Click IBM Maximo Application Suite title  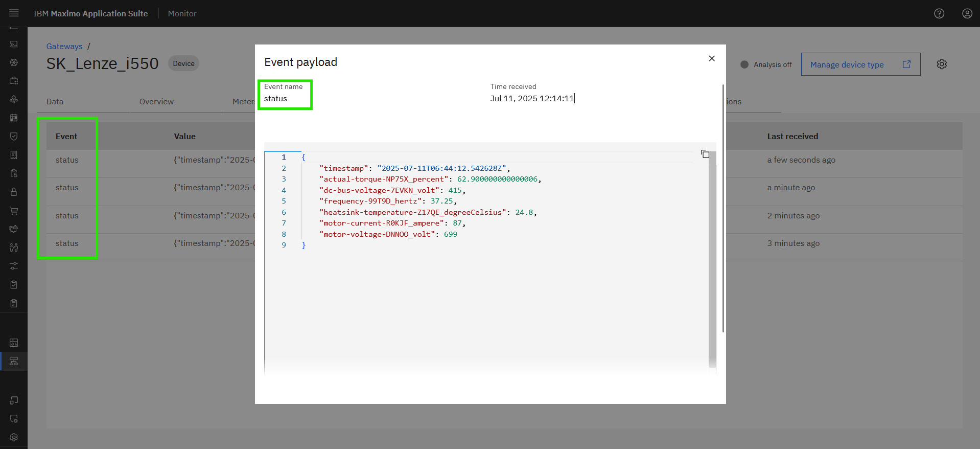(90, 13)
